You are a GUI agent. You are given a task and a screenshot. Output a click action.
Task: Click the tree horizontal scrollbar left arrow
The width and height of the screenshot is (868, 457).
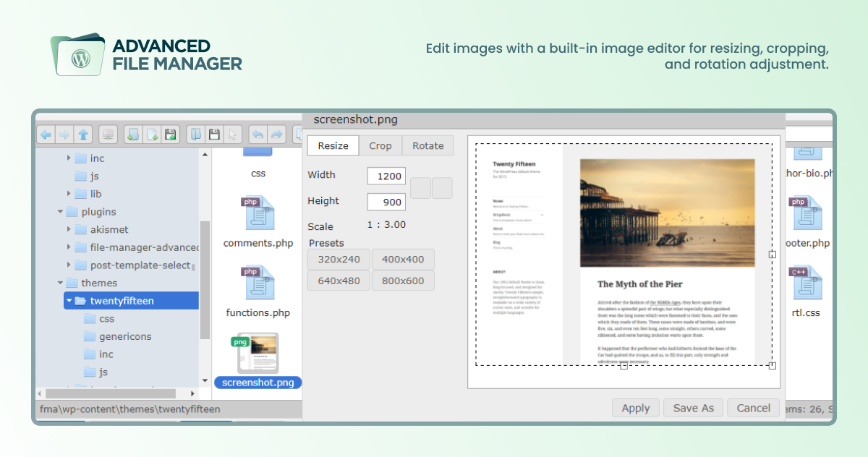coord(41,394)
